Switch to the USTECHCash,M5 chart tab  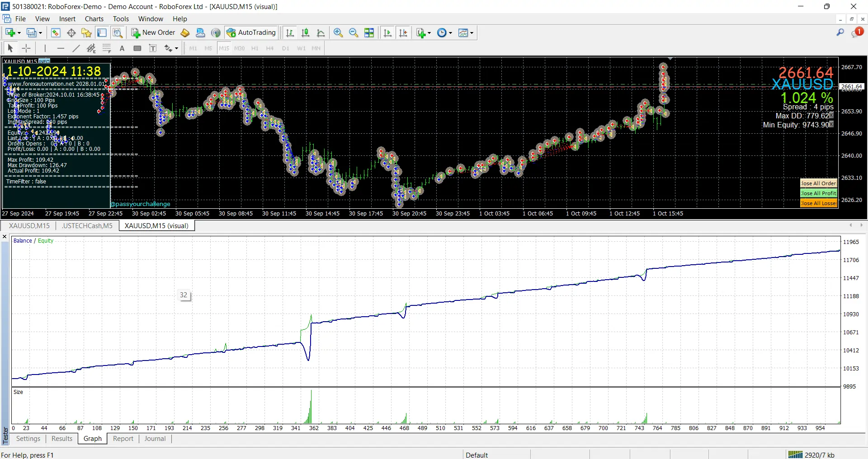[x=87, y=226]
